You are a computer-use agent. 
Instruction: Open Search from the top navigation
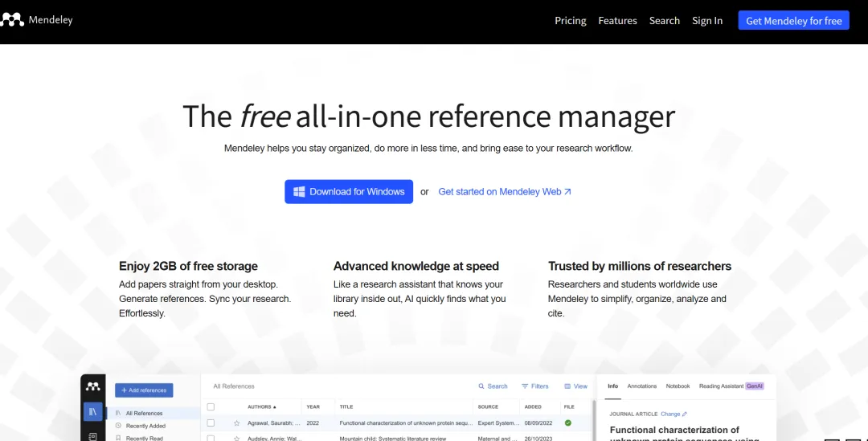click(665, 20)
